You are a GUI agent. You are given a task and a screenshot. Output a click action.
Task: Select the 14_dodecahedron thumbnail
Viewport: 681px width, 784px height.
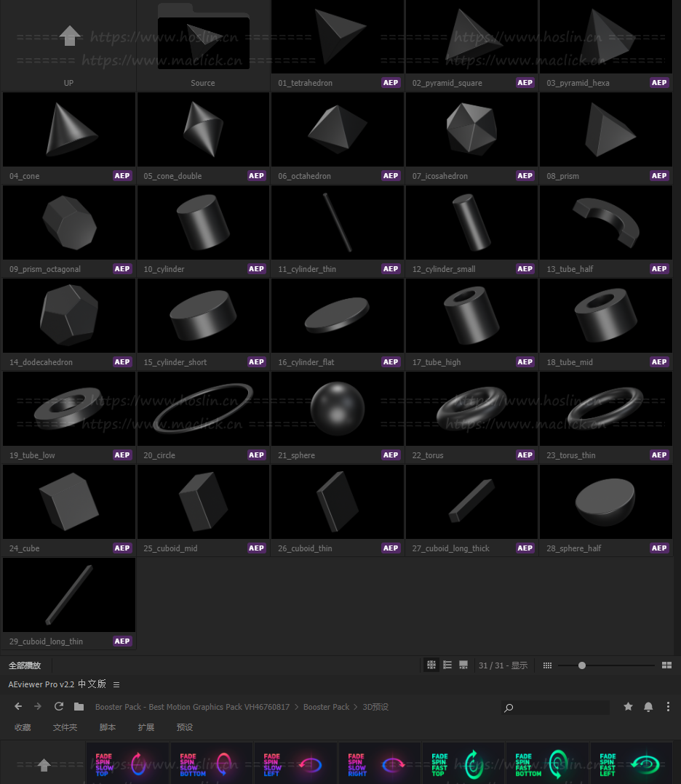coord(69,316)
